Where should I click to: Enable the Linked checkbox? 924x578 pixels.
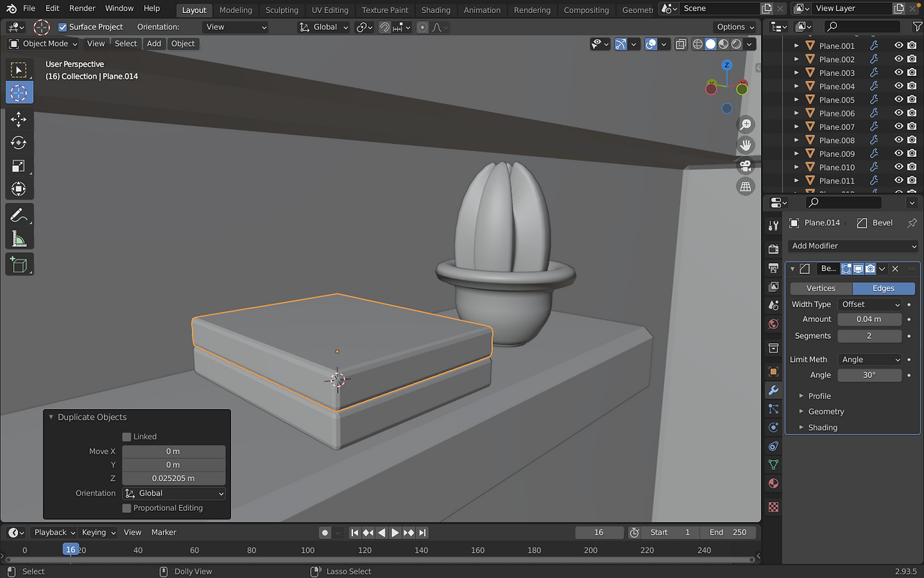(x=127, y=436)
